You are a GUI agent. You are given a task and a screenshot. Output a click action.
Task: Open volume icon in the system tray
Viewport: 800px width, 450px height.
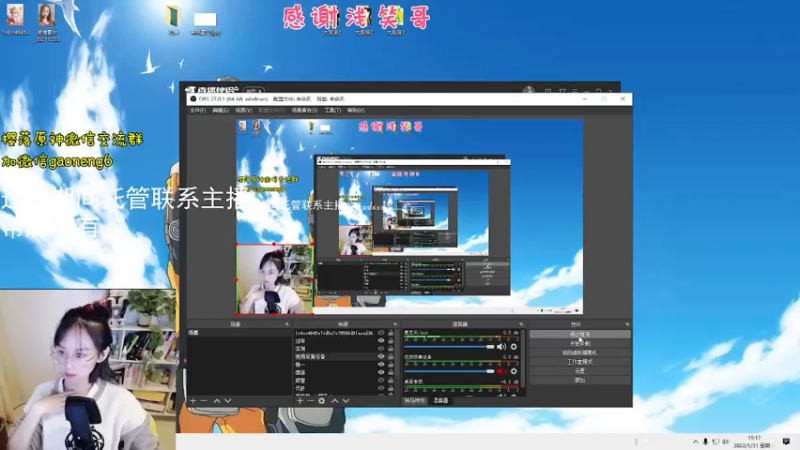point(725,442)
